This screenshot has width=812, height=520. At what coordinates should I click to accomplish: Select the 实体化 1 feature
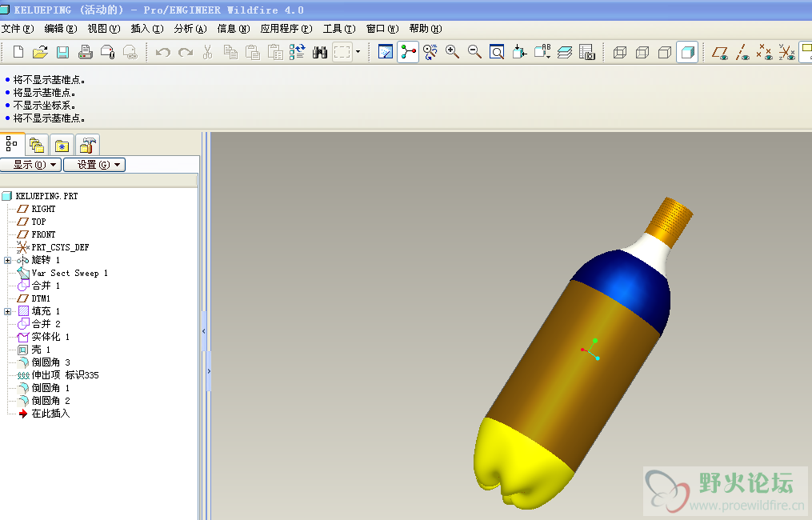coord(43,337)
